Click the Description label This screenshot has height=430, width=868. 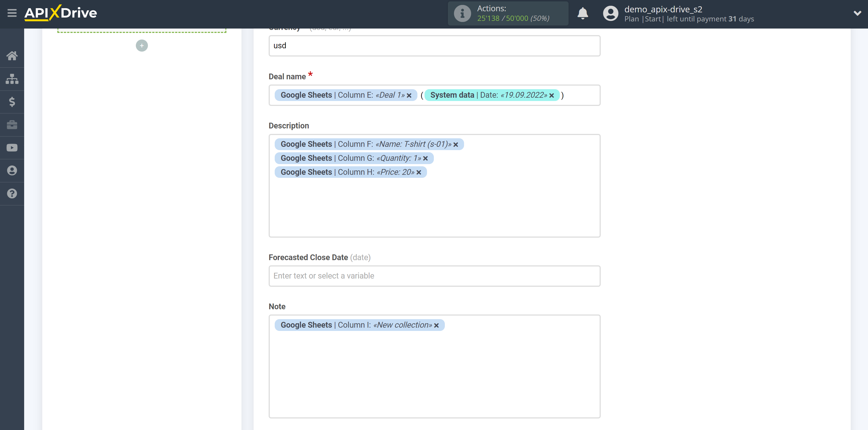click(x=289, y=126)
